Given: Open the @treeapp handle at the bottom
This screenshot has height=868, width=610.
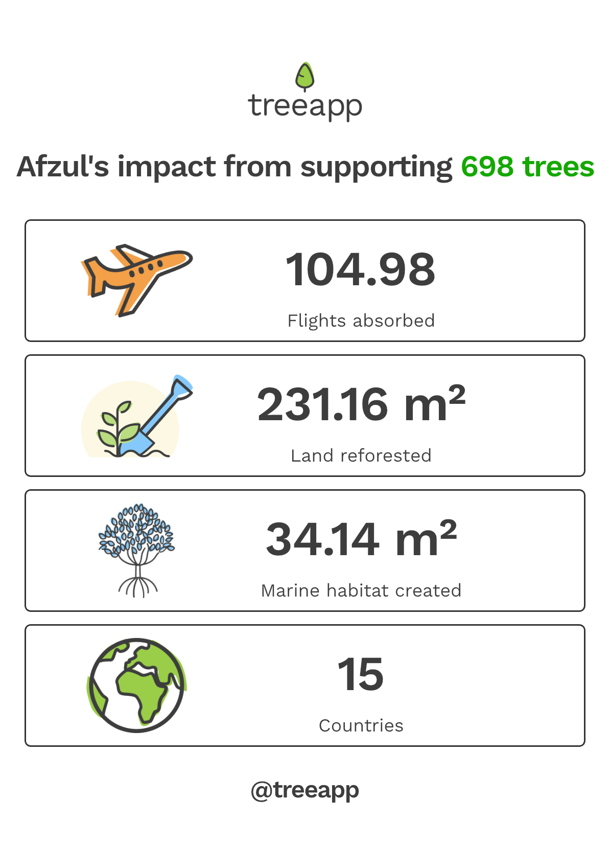Looking at the screenshot, I should (305, 790).
